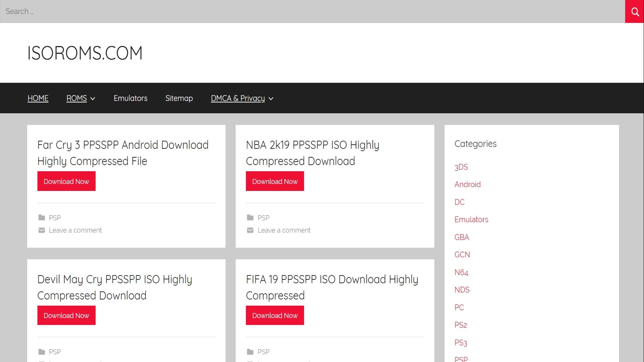
Task: Select N64 category in sidebar
Action: click(462, 273)
